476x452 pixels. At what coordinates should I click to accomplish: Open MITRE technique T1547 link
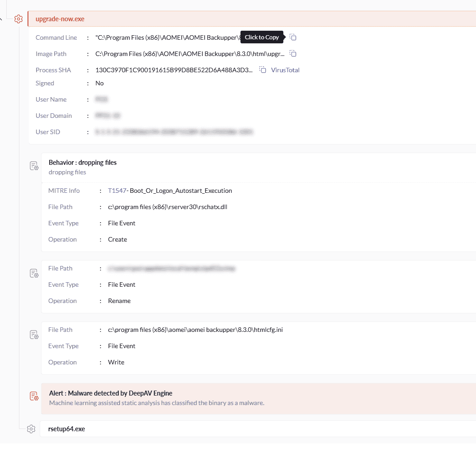tap(117, 191)
